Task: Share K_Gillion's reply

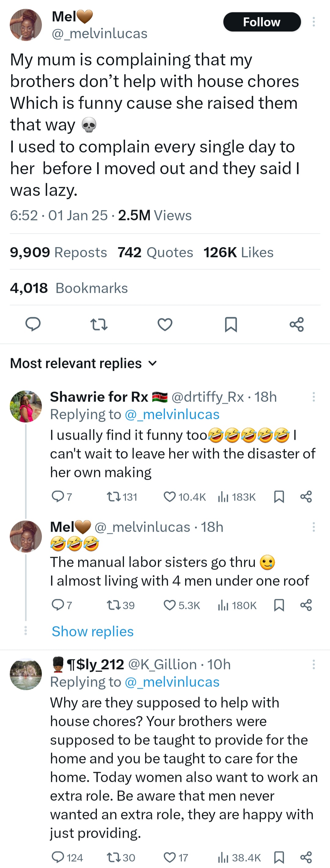Action: (x=306, y=857)
